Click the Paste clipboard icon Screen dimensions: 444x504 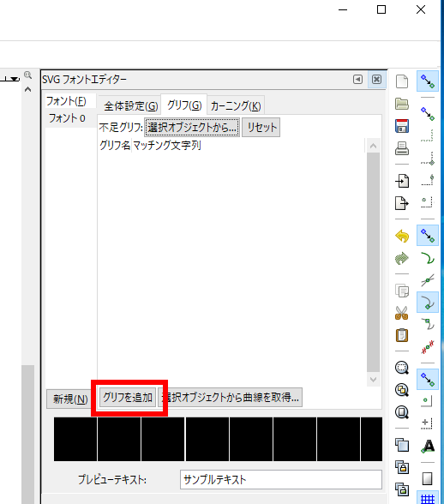pyautogui.click(x=402, y=335)
